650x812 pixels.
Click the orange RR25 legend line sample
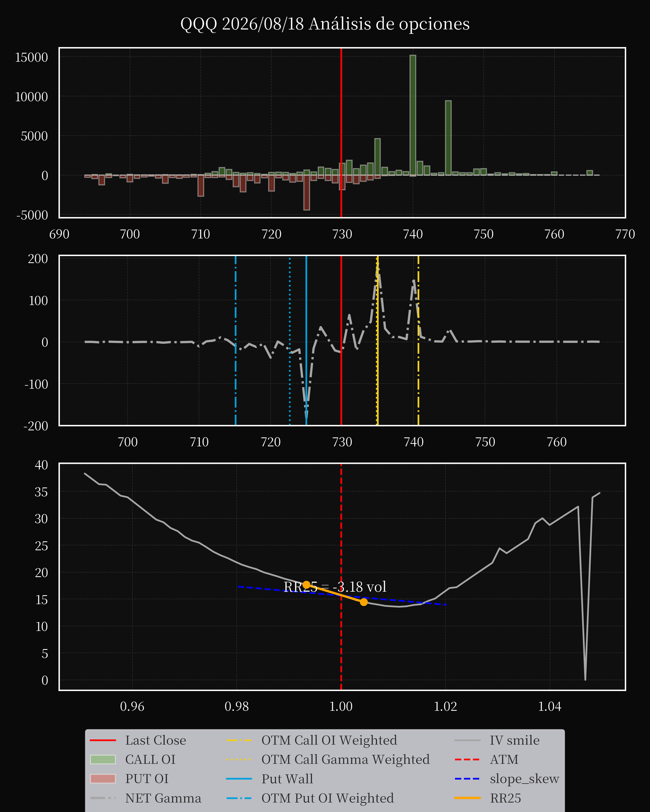pyautogui.click(x=467, y=798)
